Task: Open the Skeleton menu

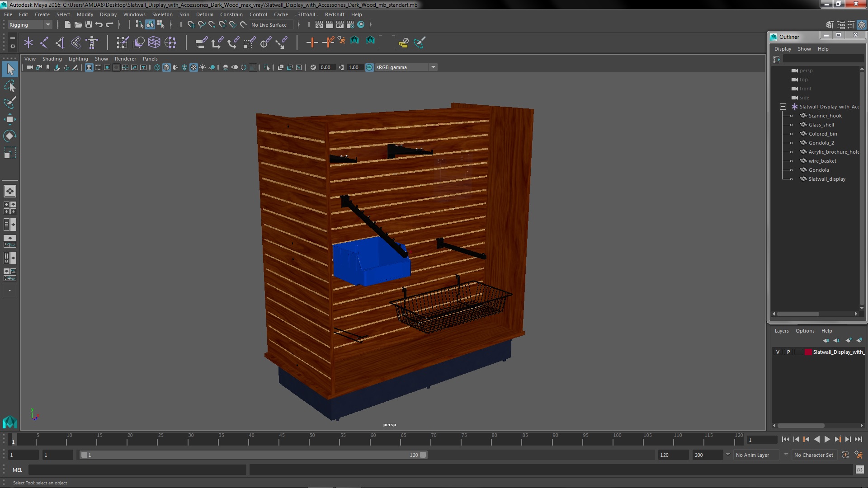Action: pyautogui.click(x=162, y=14)
